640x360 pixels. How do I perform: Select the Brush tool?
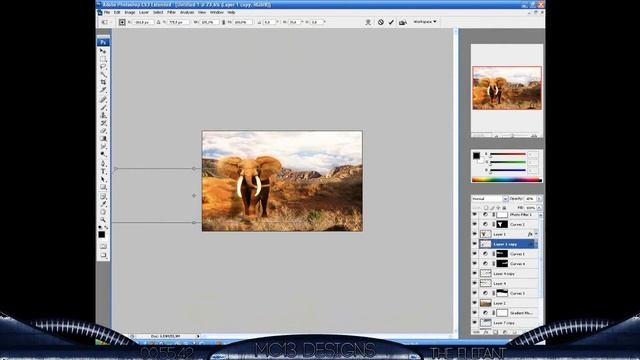pyautogui.click(x=103, y=107)
